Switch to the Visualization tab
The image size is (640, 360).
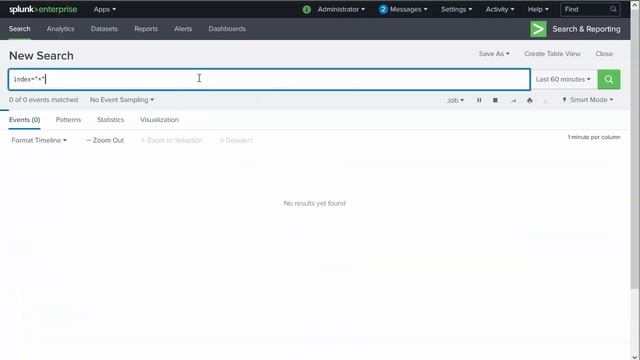click(x=159, y=120)
